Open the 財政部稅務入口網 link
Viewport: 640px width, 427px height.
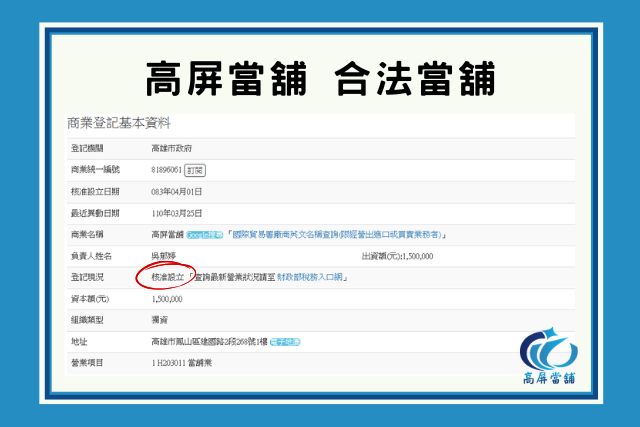click(310, 277)
